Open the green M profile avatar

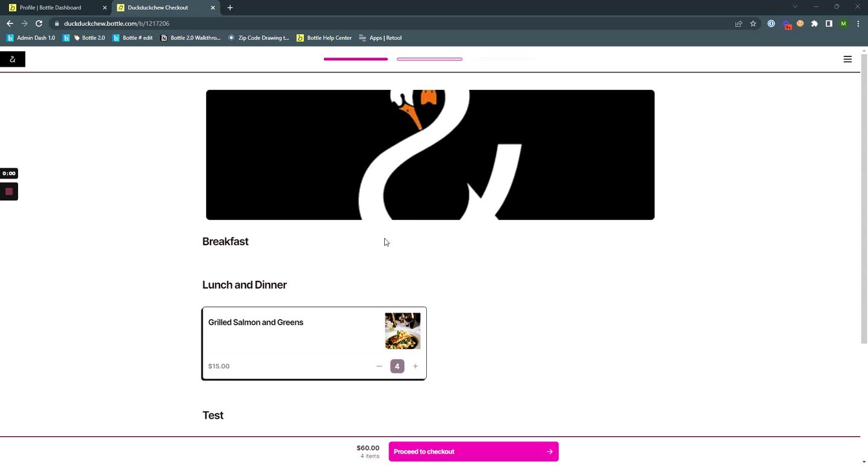pos(843,23)
